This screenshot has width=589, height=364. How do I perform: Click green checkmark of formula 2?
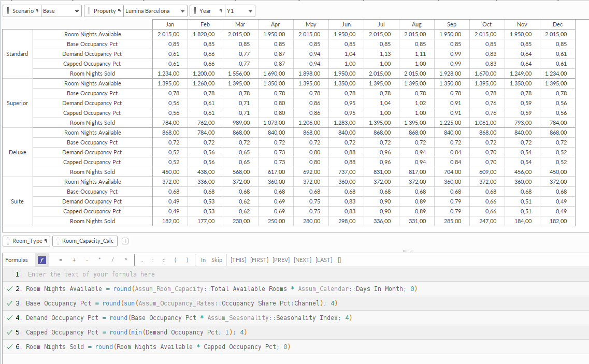(x=10, y=289)
